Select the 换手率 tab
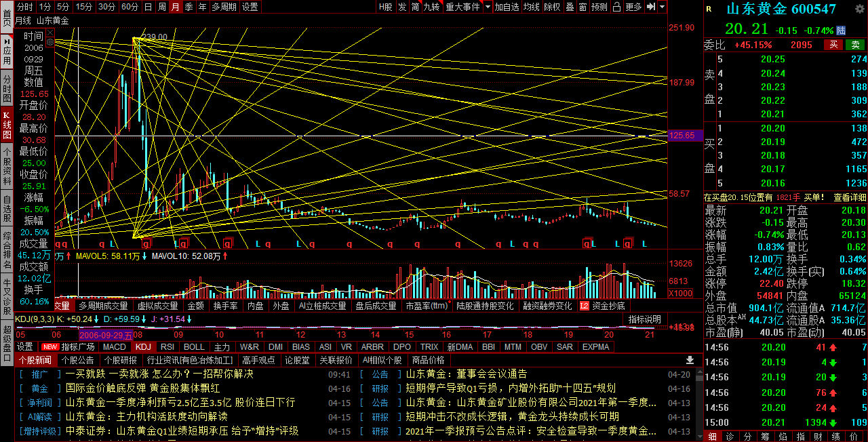The height and width of the screenshot is (442, 868). click(x=225, y=306)
